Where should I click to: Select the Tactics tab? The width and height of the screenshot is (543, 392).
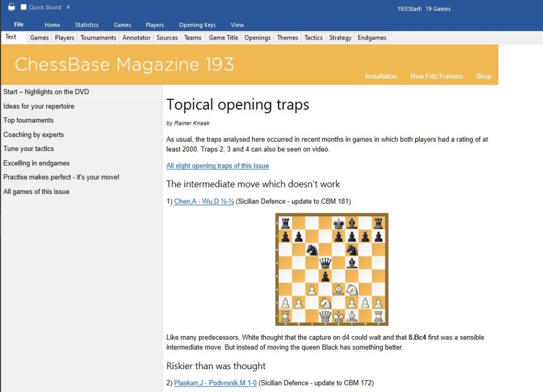313,37
